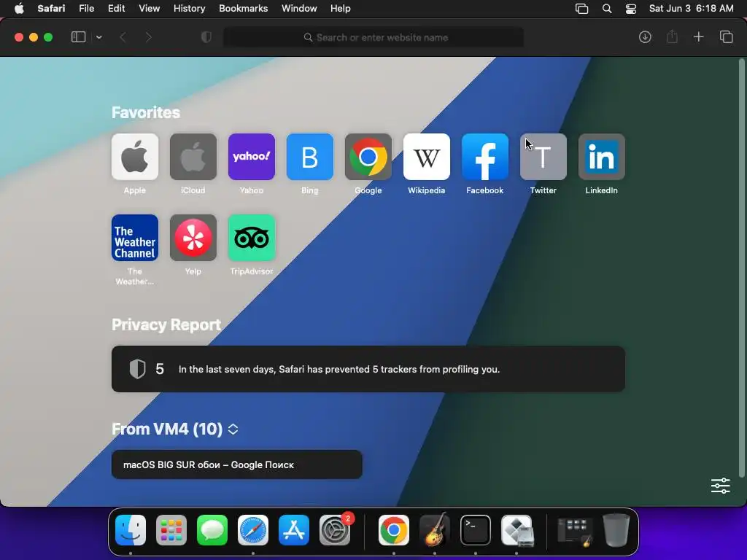The height and width of the screenshot is (560, 747).
Task: Open the Bookmarks menu
Action: pyautogui.click(x=244, y=9)
